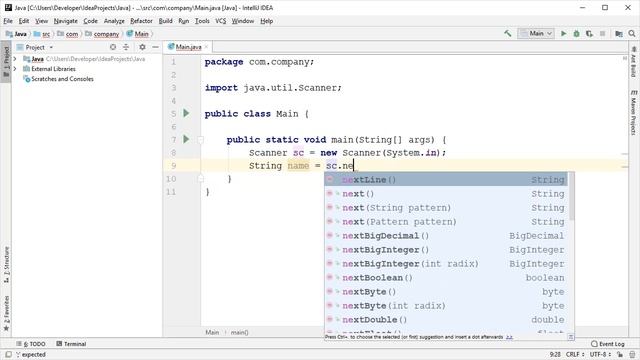The height and width of the screenshot is (360, 640).
Task: Open the VCS menu
Action: coord(220,21)
